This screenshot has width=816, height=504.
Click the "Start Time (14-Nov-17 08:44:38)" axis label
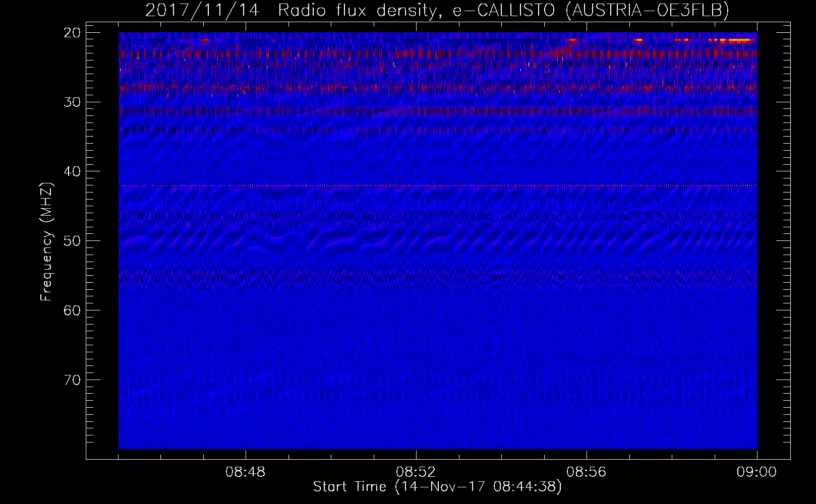tap(437, 487)
